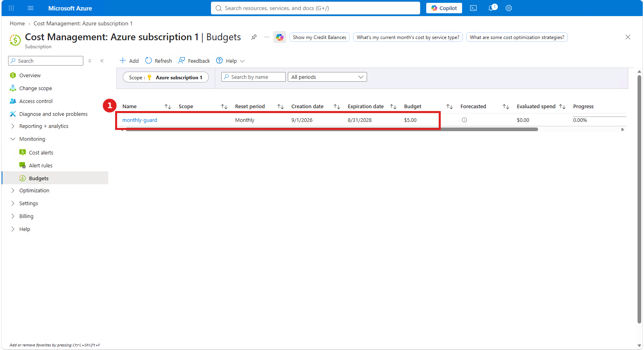Sort the table by Name
Screen dimensions: 644x350
coord(168,107)
